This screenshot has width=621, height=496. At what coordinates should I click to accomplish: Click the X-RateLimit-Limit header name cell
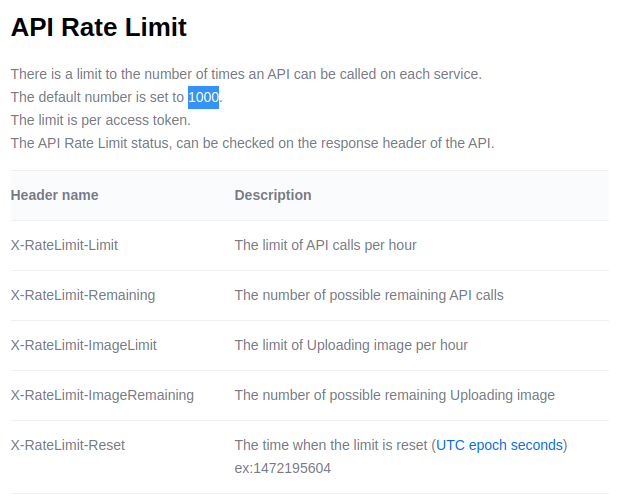click(x=64, y=245)
